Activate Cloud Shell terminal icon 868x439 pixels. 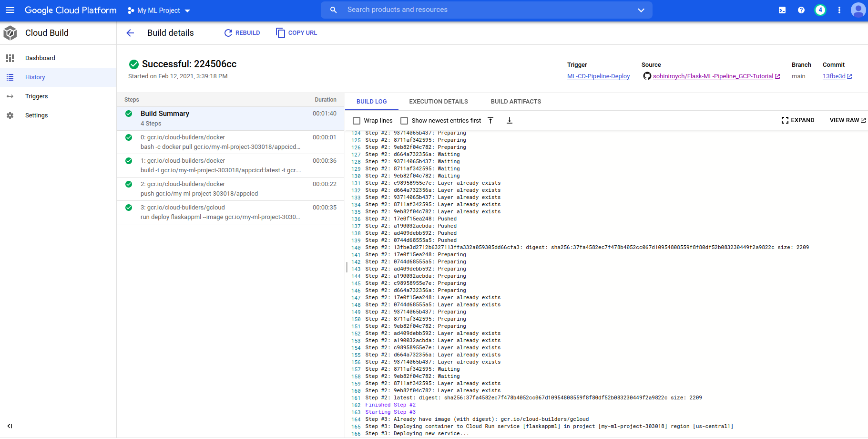782,10
